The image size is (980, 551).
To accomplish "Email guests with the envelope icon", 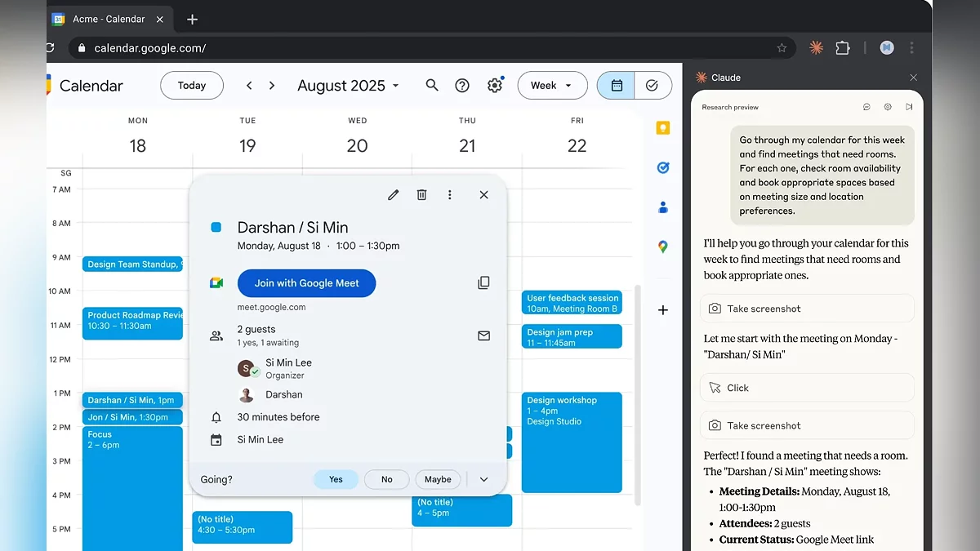I will click(483, 335).
